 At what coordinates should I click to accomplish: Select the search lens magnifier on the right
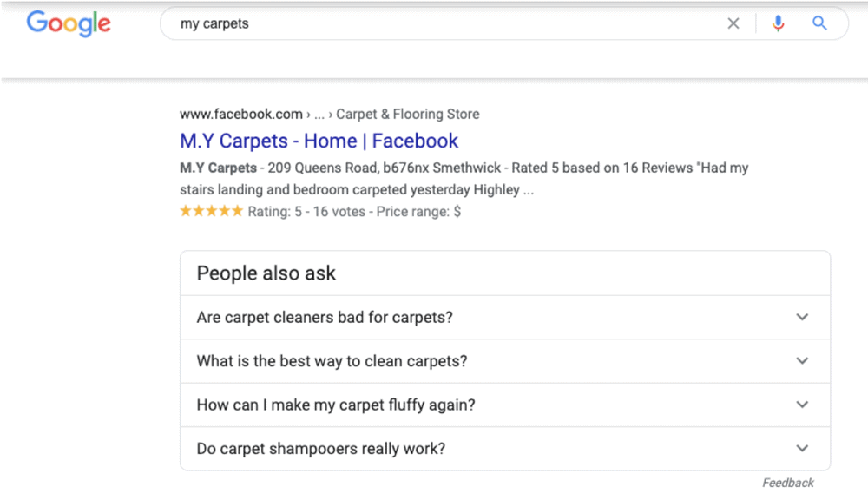point(819,23)
